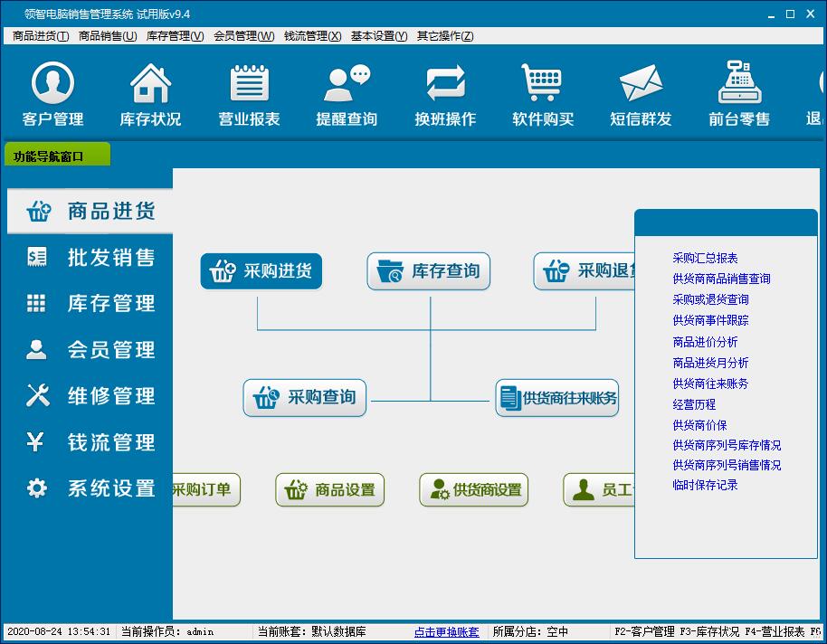Open the 商品进货(T) menu
Screen dimensions: 827x644
click(41, 36)
